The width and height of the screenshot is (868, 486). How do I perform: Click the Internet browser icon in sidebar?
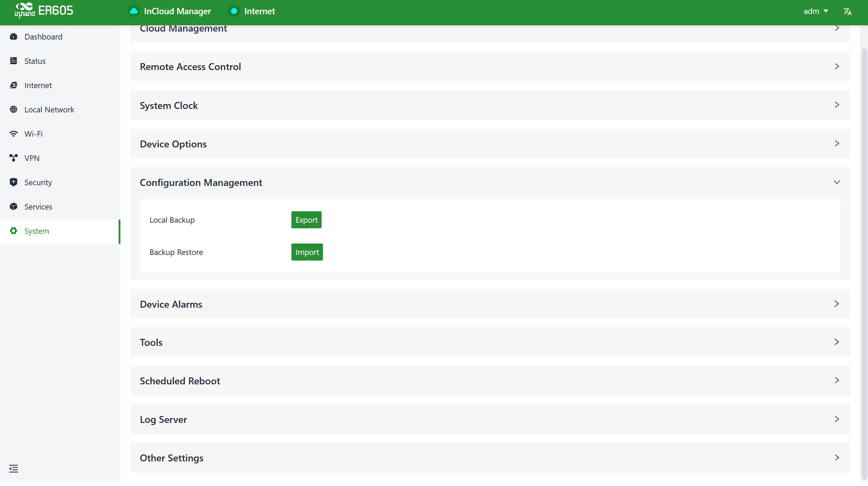(14, 85)
